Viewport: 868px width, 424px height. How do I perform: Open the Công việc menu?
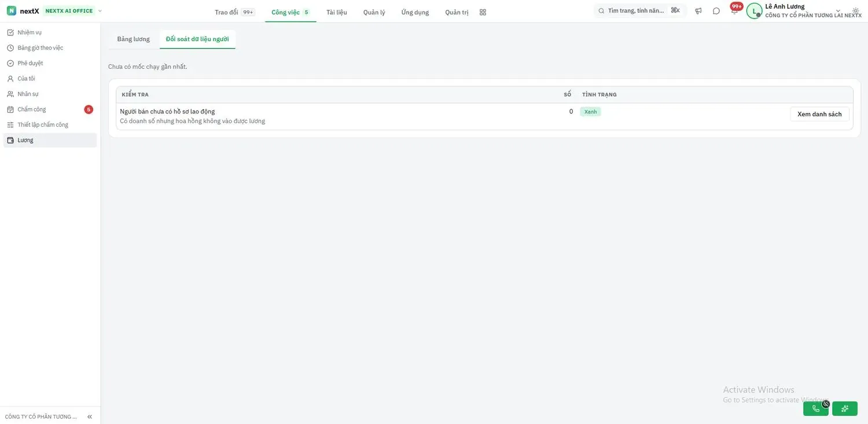(290, 12)
